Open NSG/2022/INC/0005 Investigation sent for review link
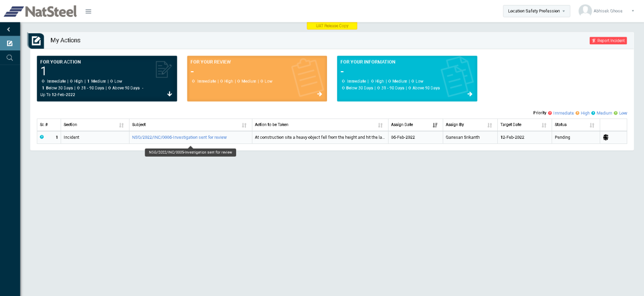644x296 pixels. pos(179,137)
